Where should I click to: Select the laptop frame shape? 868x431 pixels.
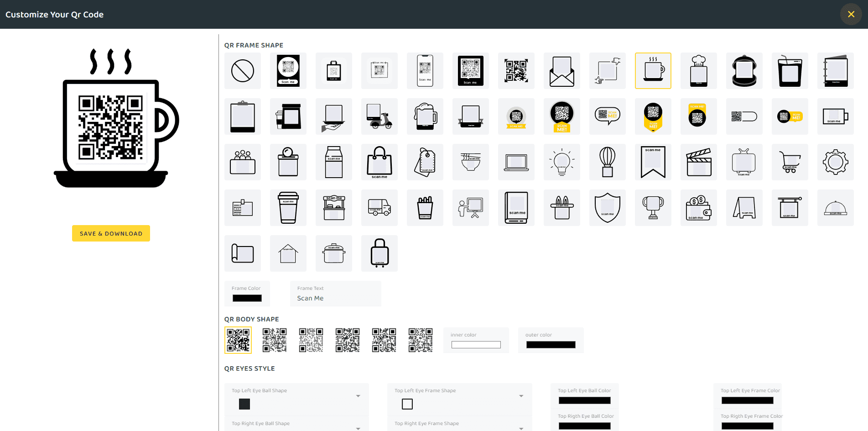click(x=516, y=162)
